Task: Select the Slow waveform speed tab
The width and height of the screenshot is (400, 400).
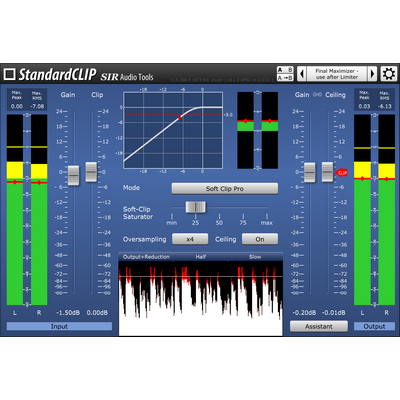Action: [255, 257]
